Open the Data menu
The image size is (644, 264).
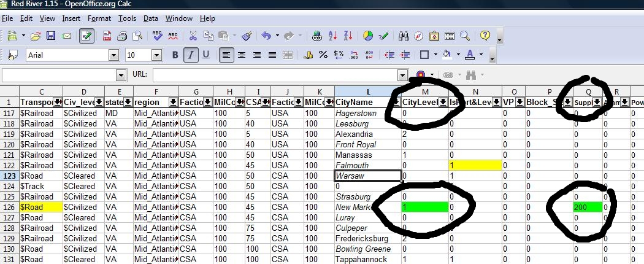tap(151, 18)
